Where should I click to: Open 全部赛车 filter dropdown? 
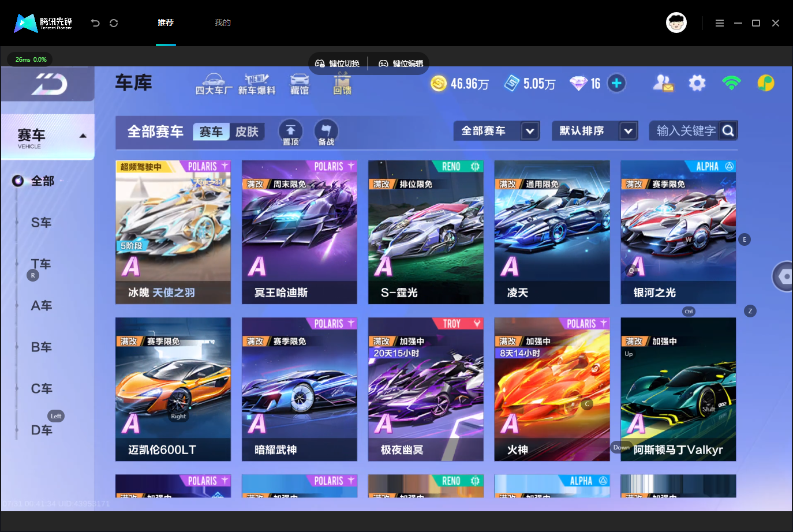[497, 131]
